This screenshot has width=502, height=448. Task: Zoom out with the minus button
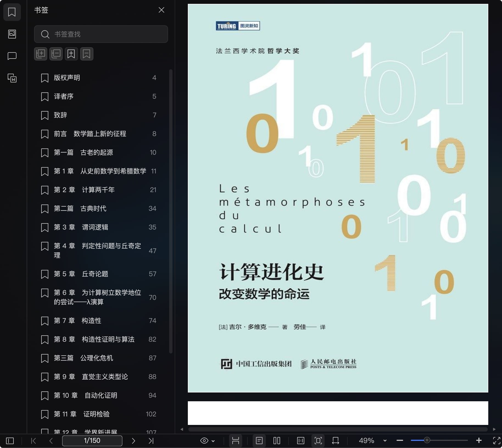[x=400, y=441]
